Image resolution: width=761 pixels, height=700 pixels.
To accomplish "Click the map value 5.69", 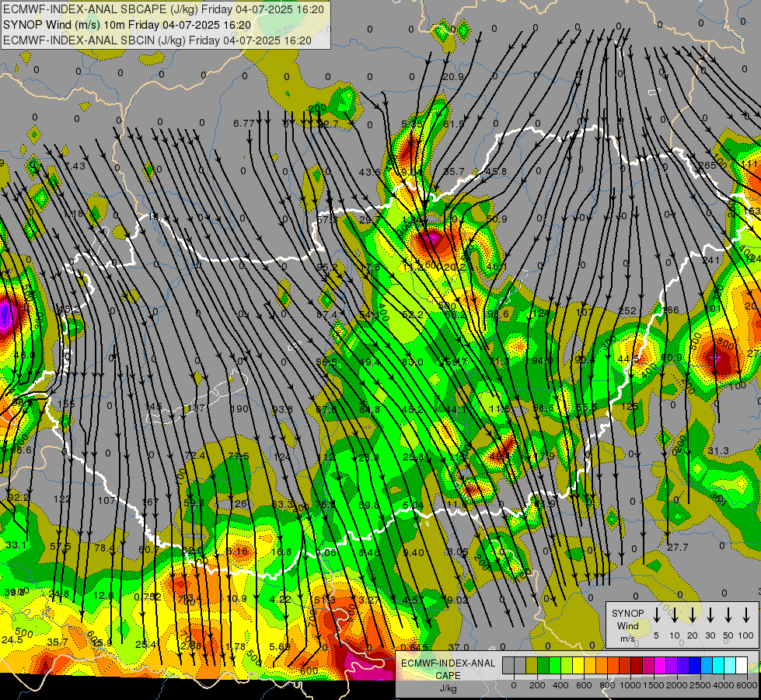I will pos(280,646).
